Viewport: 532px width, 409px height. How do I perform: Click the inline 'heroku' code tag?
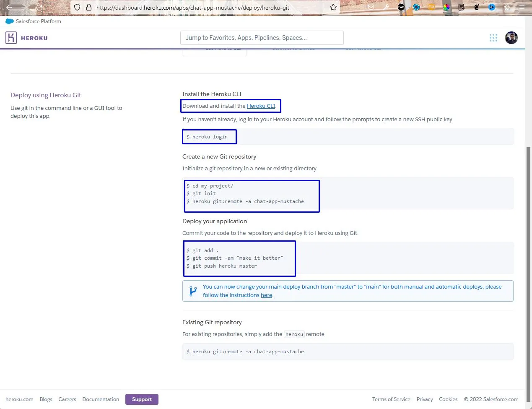294,334
